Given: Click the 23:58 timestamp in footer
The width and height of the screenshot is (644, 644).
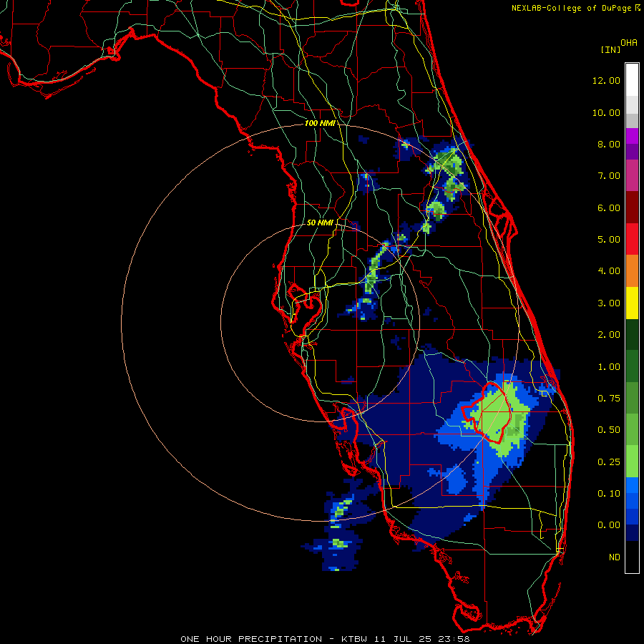Looking at the screenshot, I should pos(454,639).
